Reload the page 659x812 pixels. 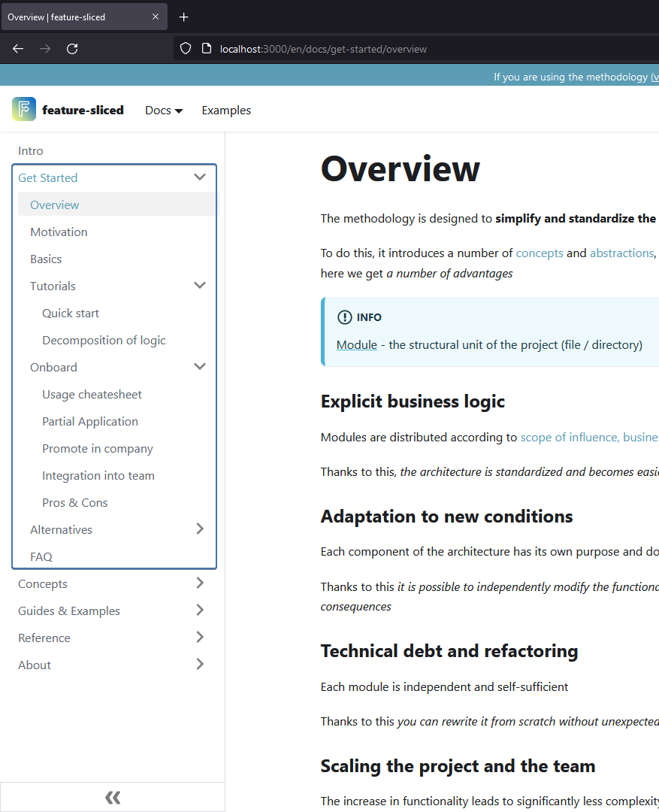(71, 48)
